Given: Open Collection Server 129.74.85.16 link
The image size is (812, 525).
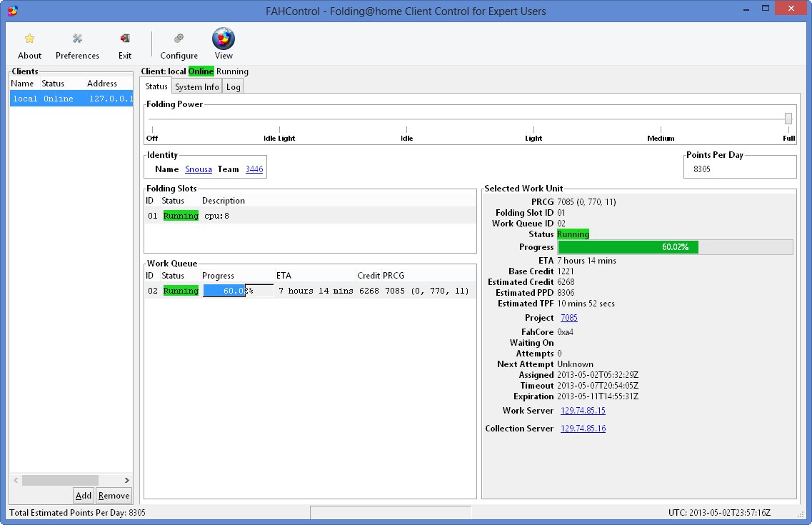Looking at the screenshot, I should click(x=583, y=429).
